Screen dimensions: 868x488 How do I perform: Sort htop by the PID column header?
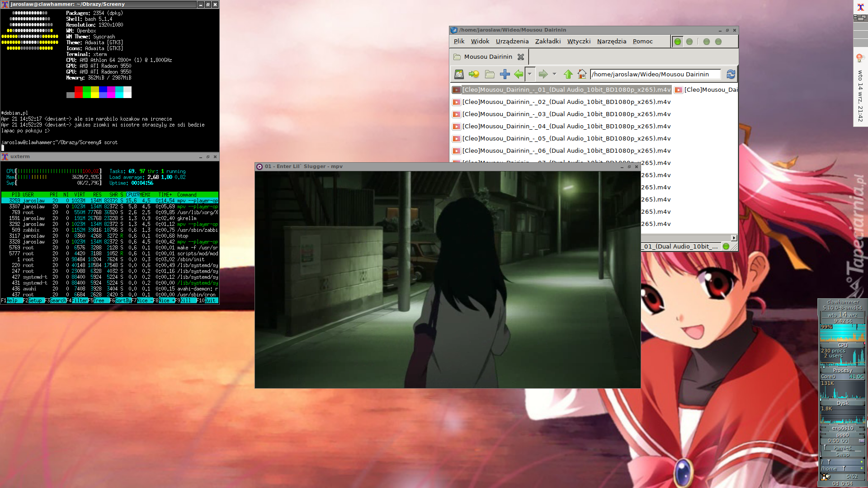click(15, 195)
